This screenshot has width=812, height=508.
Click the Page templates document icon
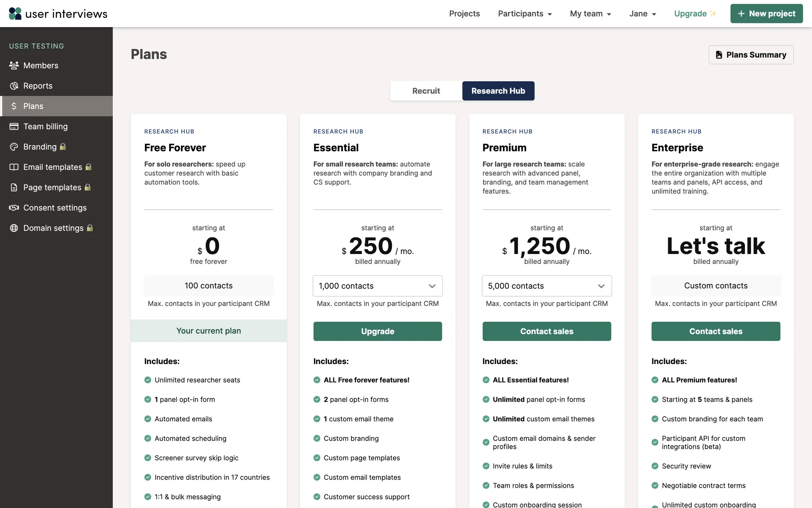click(14, 188)
